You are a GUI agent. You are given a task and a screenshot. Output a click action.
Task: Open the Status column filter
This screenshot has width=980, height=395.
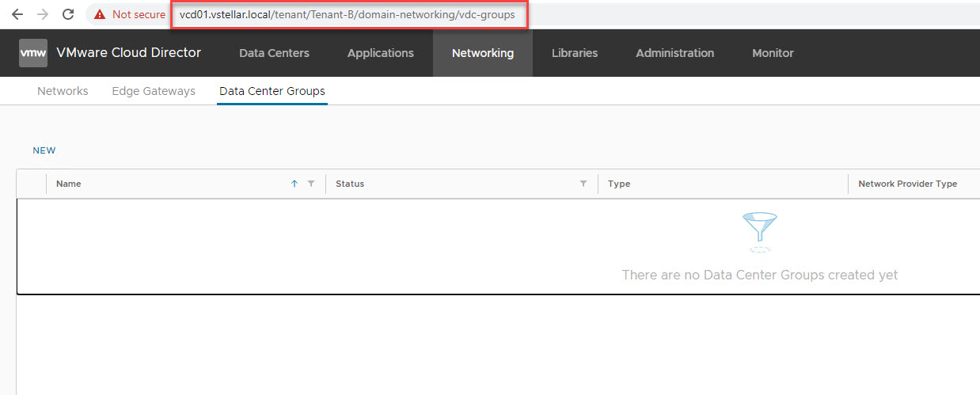point(583,184)
